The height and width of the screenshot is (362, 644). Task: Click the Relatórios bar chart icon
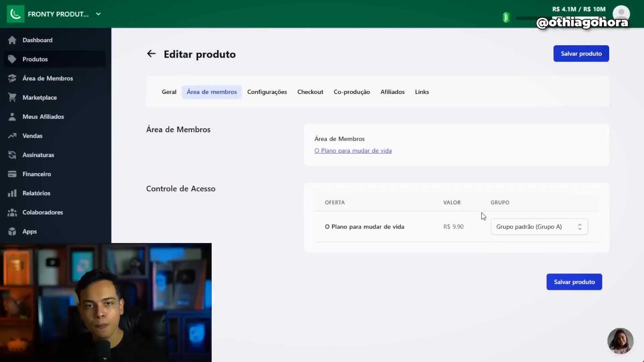[12, 193]
